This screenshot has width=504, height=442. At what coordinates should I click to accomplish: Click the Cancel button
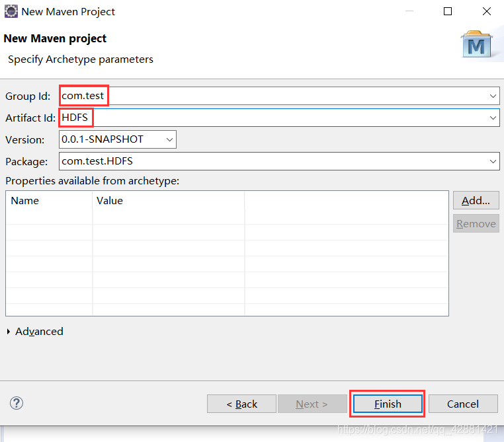pyautogui.click(x=463, y=404)
